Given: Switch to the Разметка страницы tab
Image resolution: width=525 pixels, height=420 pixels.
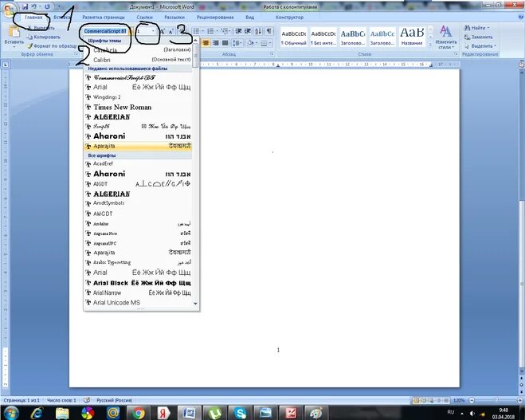Looking at the screenshot, I should pos(104,17).
